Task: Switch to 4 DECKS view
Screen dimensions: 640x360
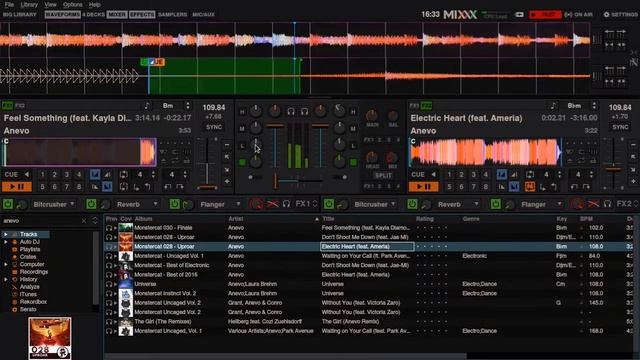Action: pos(93,14)
